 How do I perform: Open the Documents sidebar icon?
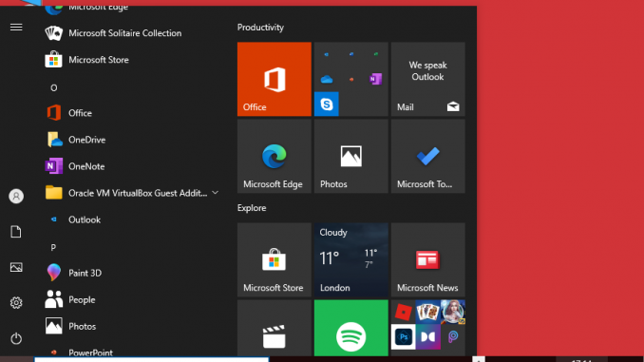(16, 232)
